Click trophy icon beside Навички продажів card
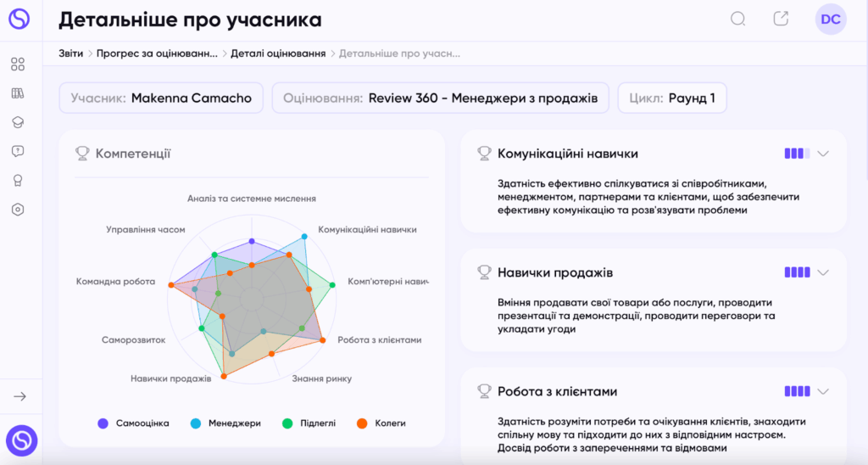 pos(484,272)
